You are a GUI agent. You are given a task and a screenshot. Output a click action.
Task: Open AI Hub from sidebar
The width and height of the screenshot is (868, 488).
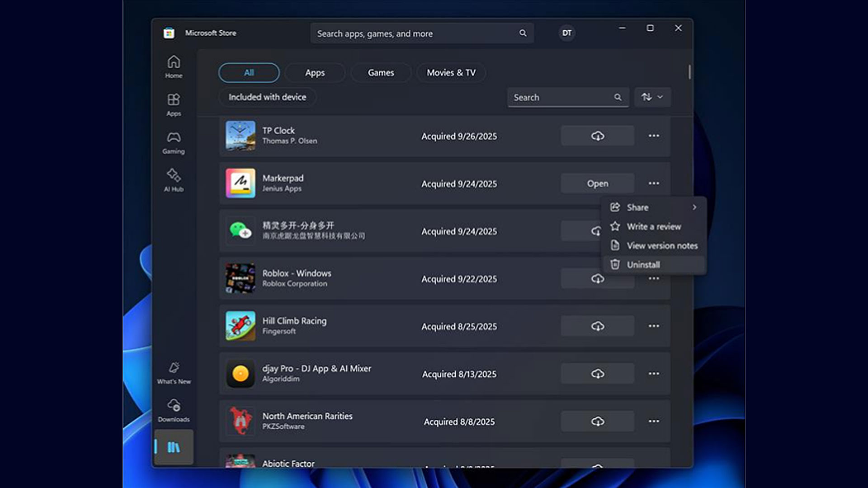click(x=174, y=180)
